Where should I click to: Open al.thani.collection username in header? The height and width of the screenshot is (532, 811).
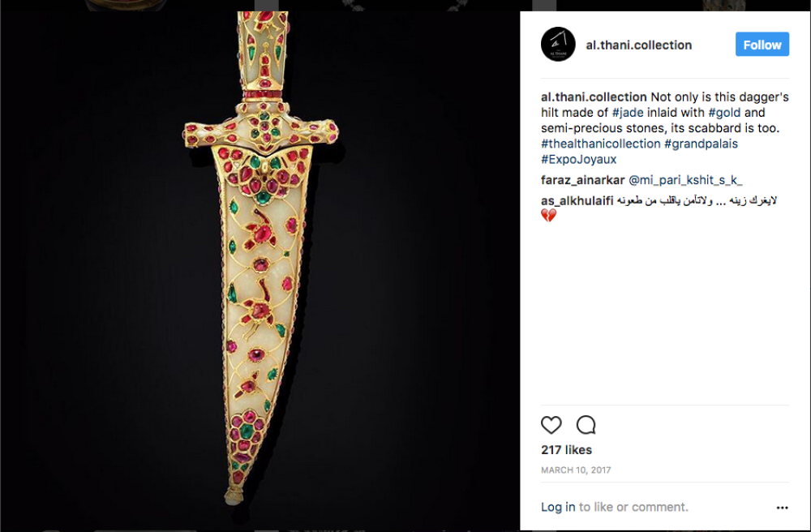point(639,45)
